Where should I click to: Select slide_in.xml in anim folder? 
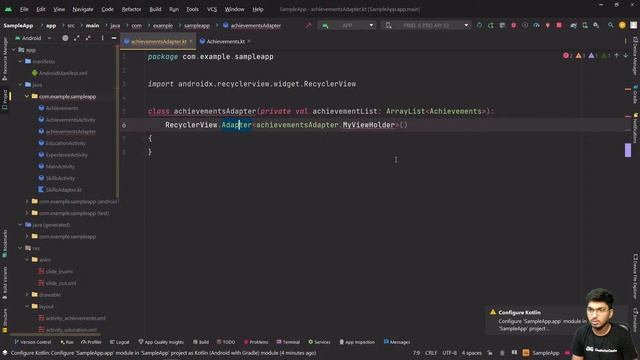(x=56, y=271)
